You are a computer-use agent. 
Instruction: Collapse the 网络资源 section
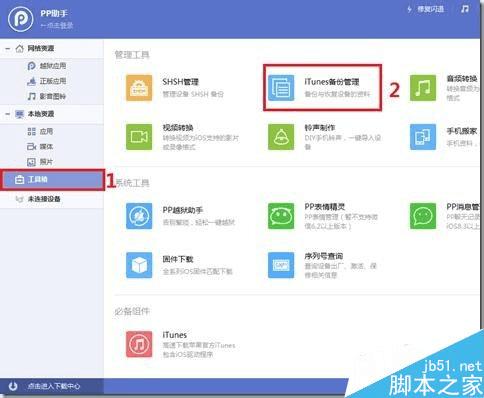pyautogui.click(x=7, y=49)
